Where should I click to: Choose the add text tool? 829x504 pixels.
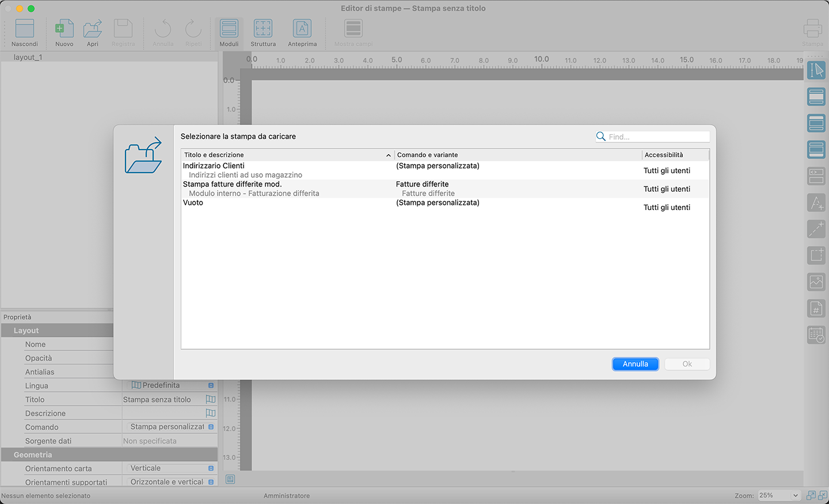tap(816, 203)
